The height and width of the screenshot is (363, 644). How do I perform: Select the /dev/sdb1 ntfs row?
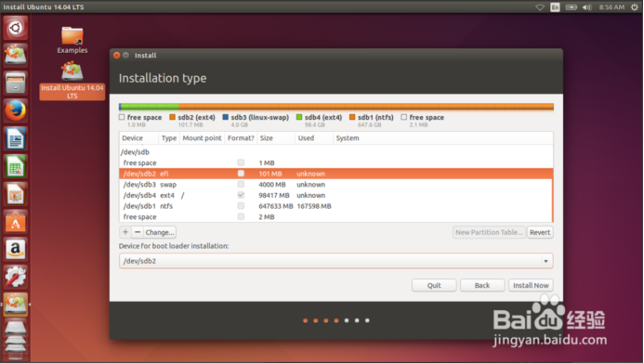coord(336,206)
